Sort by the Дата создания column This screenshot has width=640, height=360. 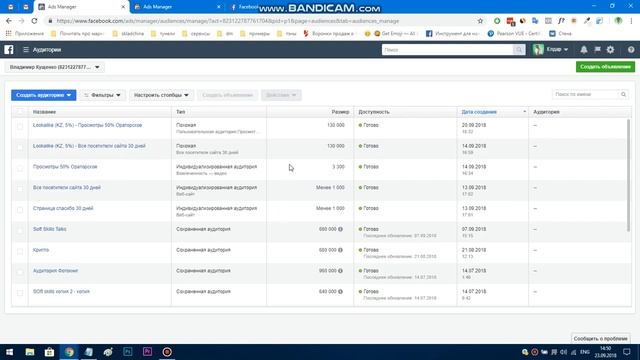(x=479, y=112)
